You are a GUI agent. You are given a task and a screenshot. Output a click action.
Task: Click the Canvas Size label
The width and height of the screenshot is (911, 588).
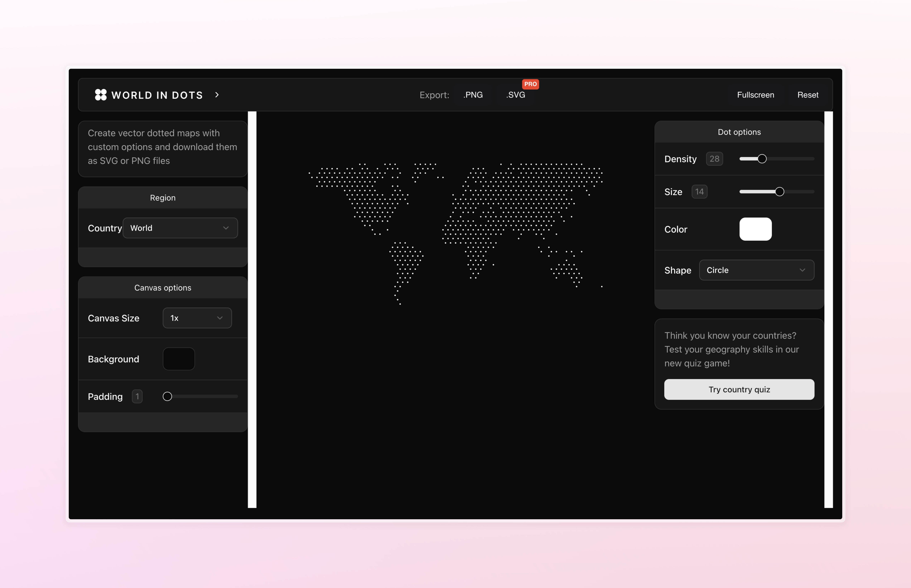click(113, 318)
